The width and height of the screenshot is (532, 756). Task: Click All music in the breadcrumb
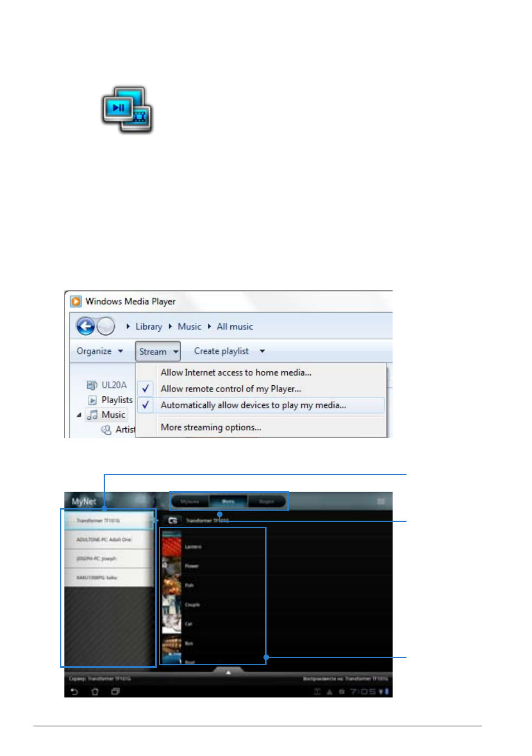[235, 327]
